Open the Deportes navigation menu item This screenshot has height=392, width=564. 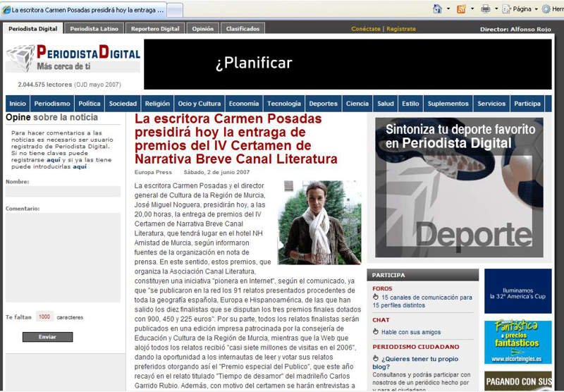coord(323,104)
